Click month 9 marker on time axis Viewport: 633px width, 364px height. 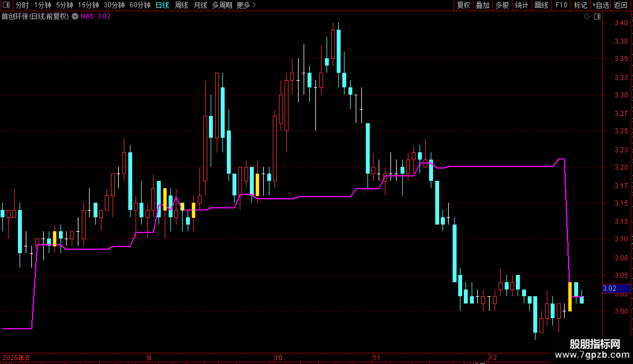[150, 357]
